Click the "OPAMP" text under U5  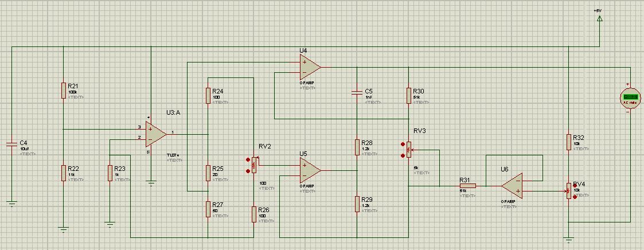click(x=307, y=186)
